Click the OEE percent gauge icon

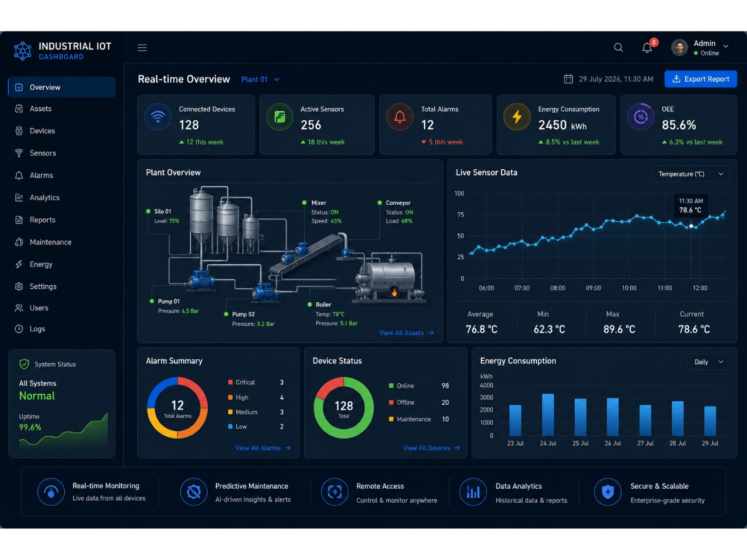coord(641,117)
